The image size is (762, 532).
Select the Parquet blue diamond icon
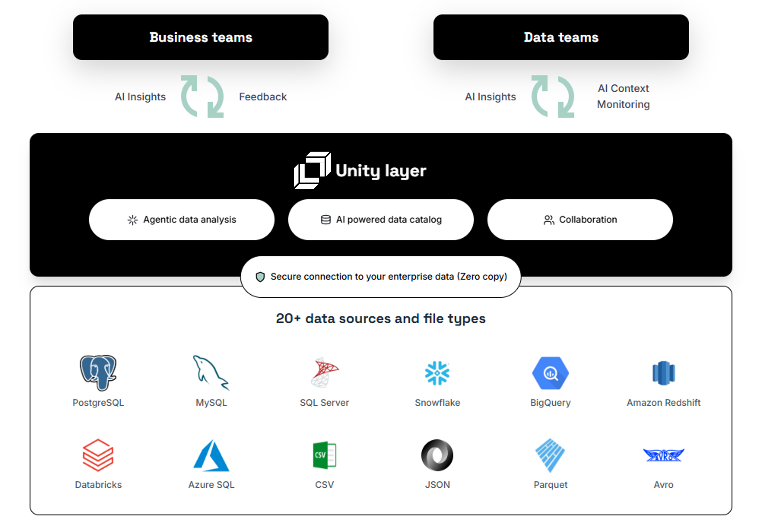click(x=550, y=455)
